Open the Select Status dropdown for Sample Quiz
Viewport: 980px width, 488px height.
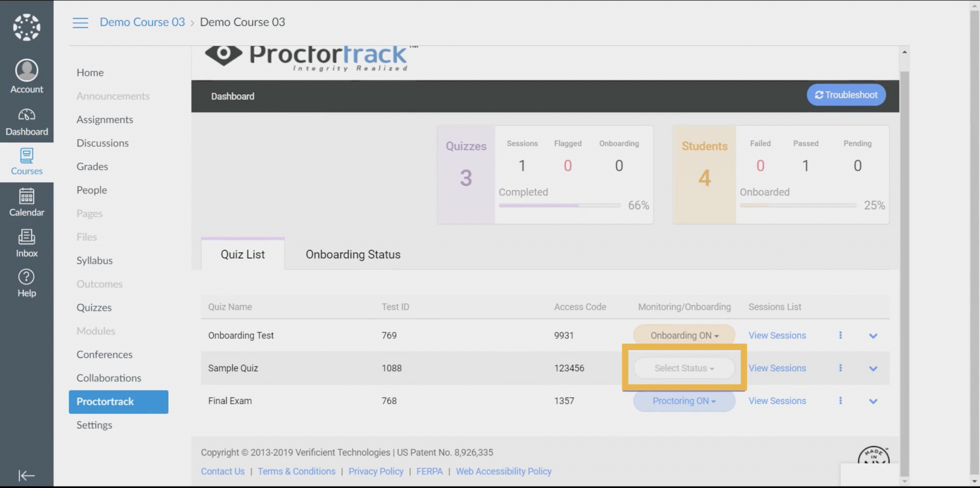[x=684, y=368]
